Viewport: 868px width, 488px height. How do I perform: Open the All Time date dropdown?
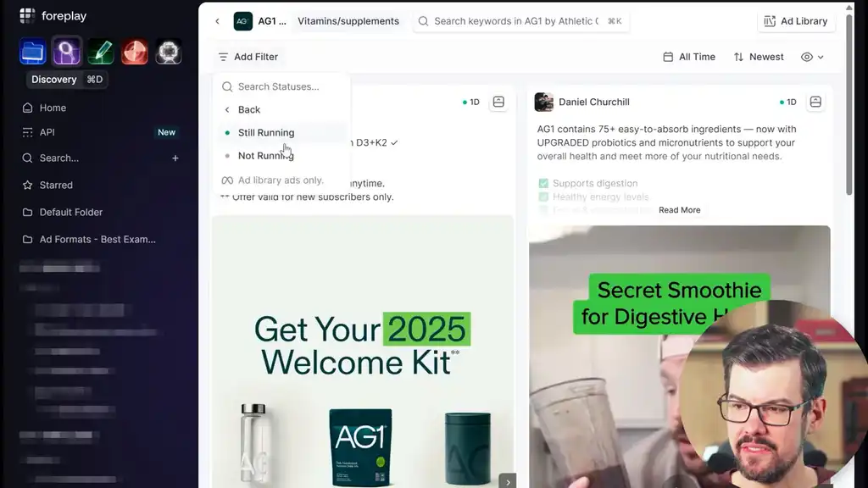[x=689, y=57]
